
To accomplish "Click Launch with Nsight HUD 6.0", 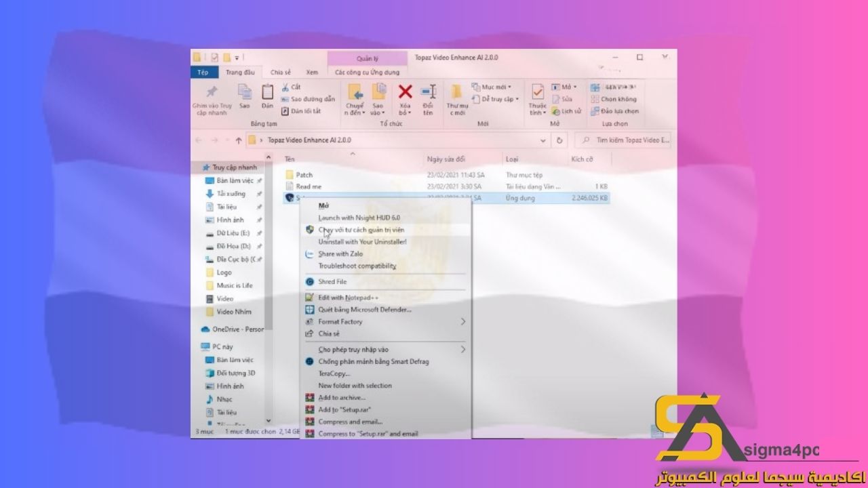I will [x=359, y=218].
